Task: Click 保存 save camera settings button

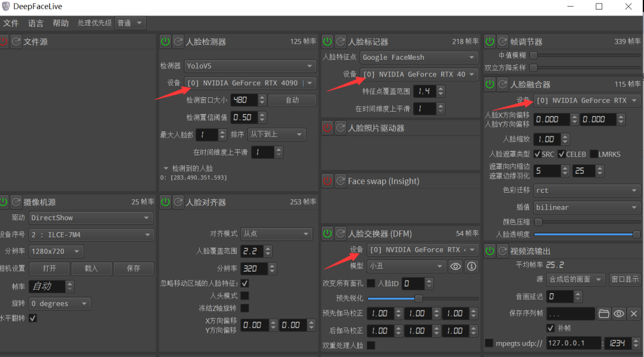Action: (x=134, y=269)
